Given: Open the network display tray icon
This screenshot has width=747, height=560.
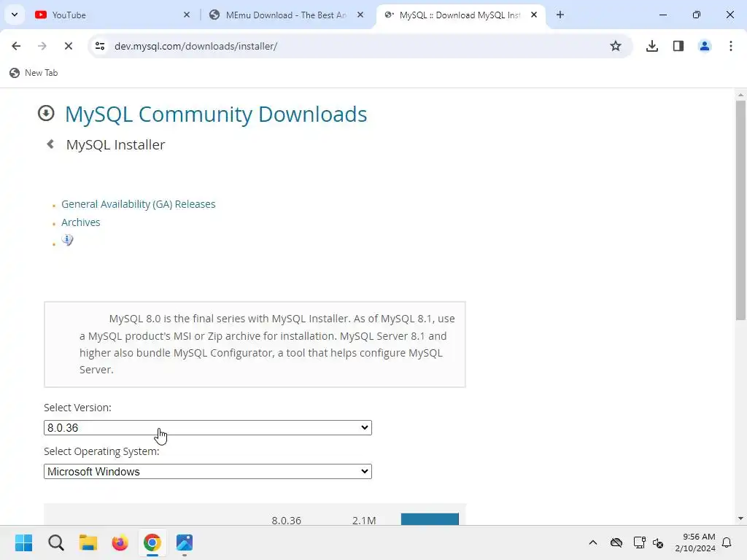Looking at the screenshot, I should pos(639,542).
